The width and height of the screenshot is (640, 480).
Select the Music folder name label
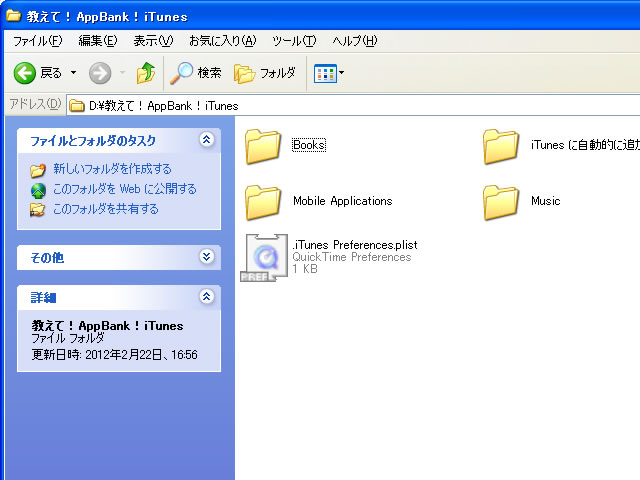(x=546, y=201)
